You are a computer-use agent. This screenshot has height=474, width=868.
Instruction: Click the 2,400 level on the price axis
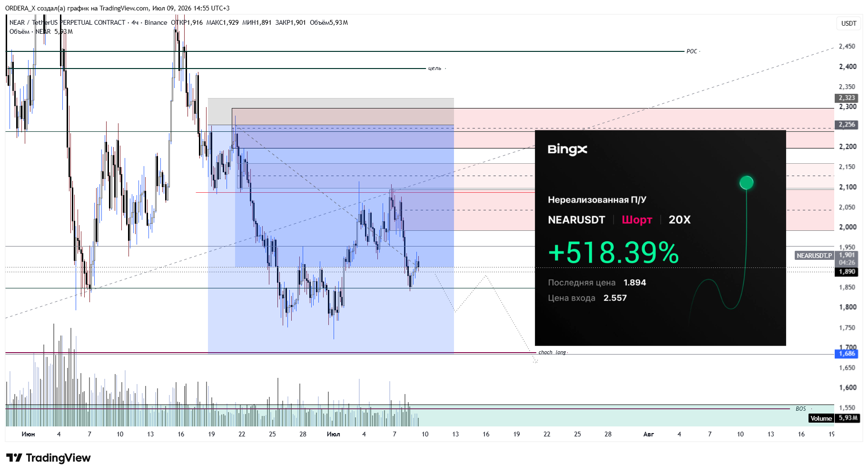848,67
